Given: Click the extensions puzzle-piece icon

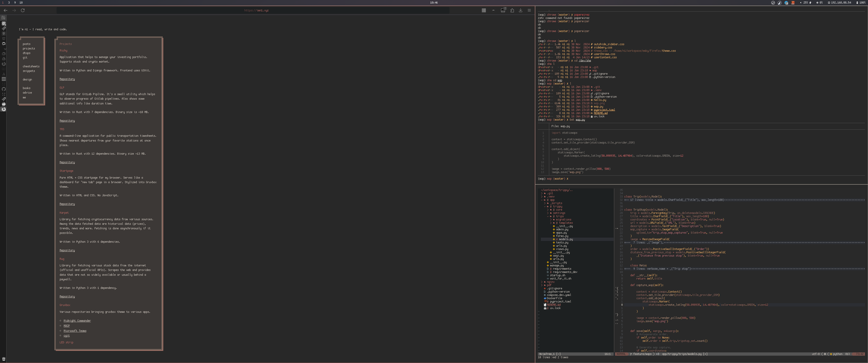Looking at the screenshot, I should 512,10.
